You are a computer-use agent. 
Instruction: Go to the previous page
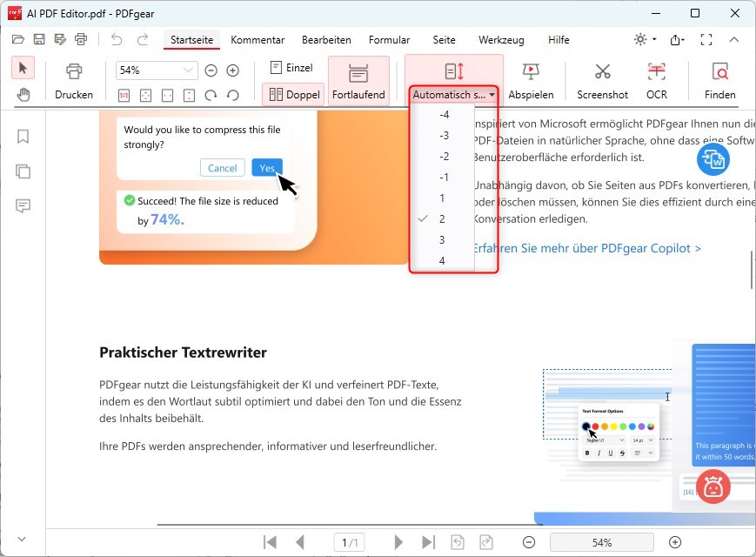[300, 542]
